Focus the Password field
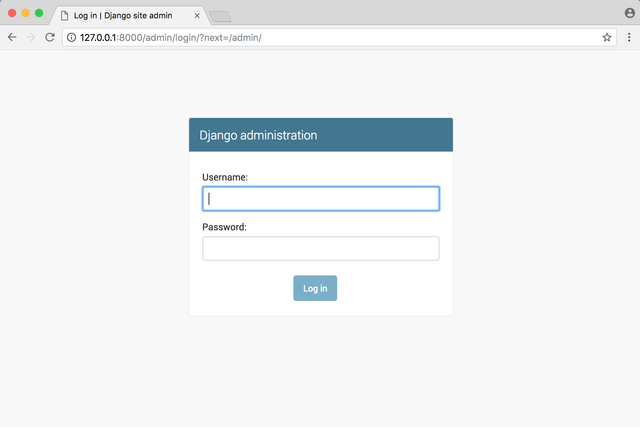Screen dimensions: 640x427 tap(321, 249)
